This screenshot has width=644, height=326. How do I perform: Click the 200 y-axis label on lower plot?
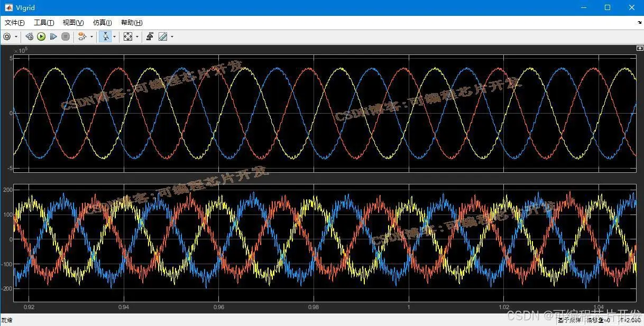point(7,190)
